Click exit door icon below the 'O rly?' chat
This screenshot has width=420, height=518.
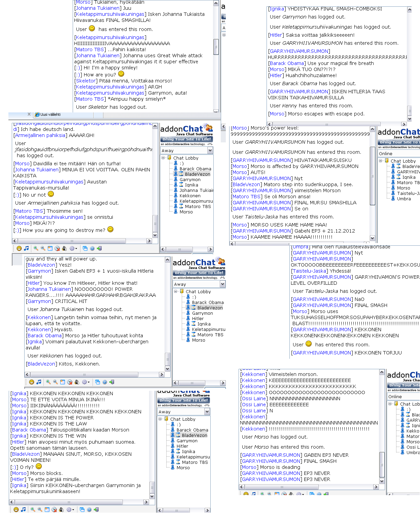click(96, 510)
